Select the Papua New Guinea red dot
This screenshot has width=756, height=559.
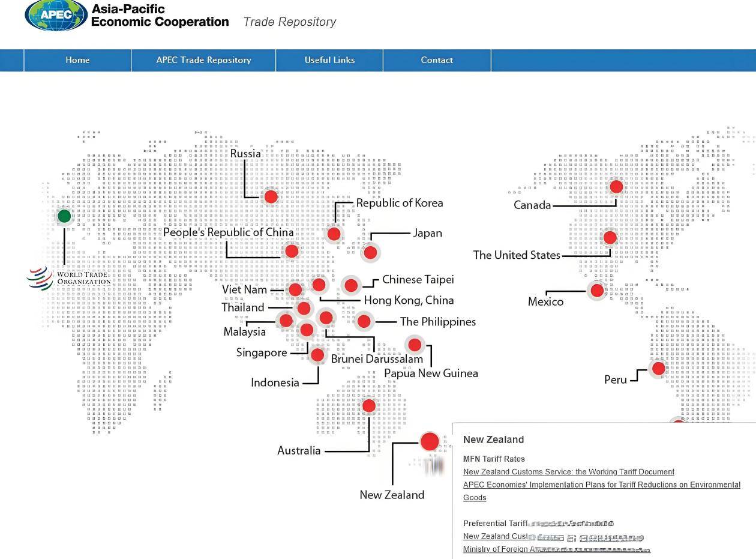click(415, 345)
